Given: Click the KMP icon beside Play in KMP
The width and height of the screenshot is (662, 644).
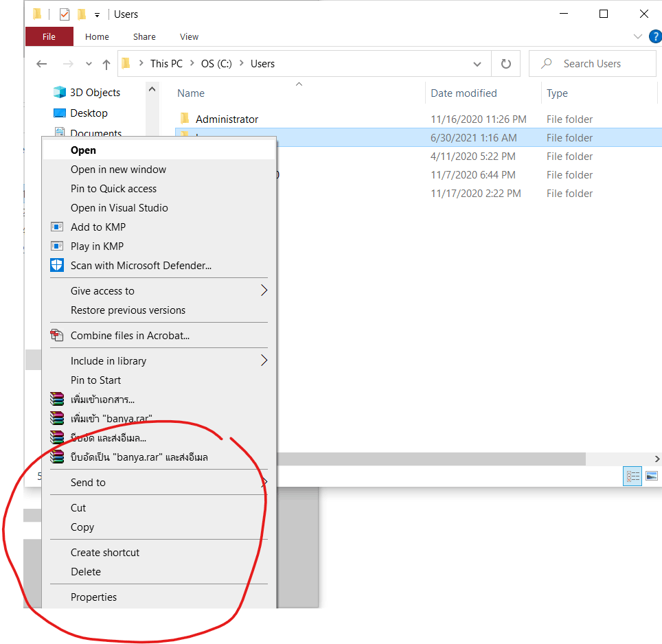Looking at the screenshot, I should pos(57,246).
